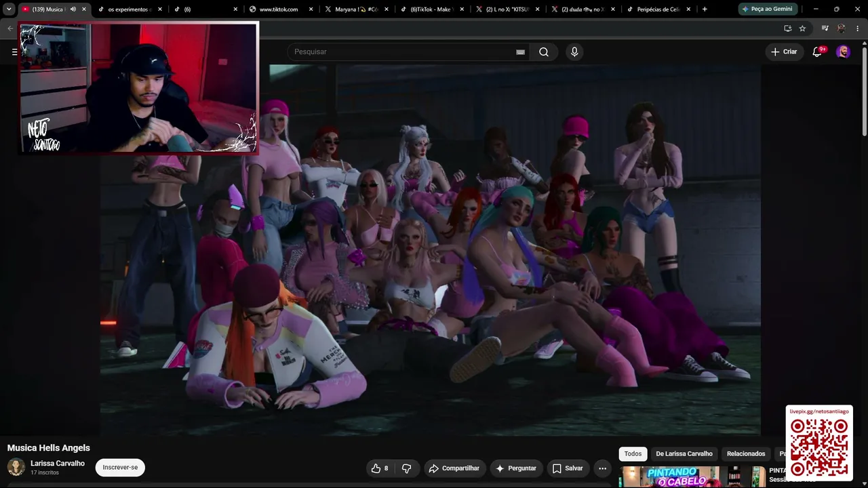The height and width of the screenshot is (488, 868).
Task: Close the "Peripécias de Celi" tab
Action: (689, 9)
